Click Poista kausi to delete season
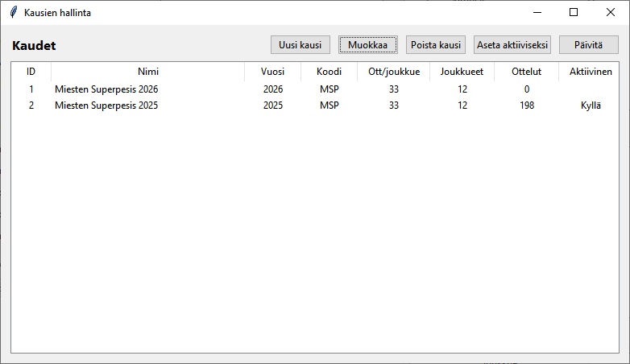The height and width of the screenshot is (364, 630). (x=435, y=45)
